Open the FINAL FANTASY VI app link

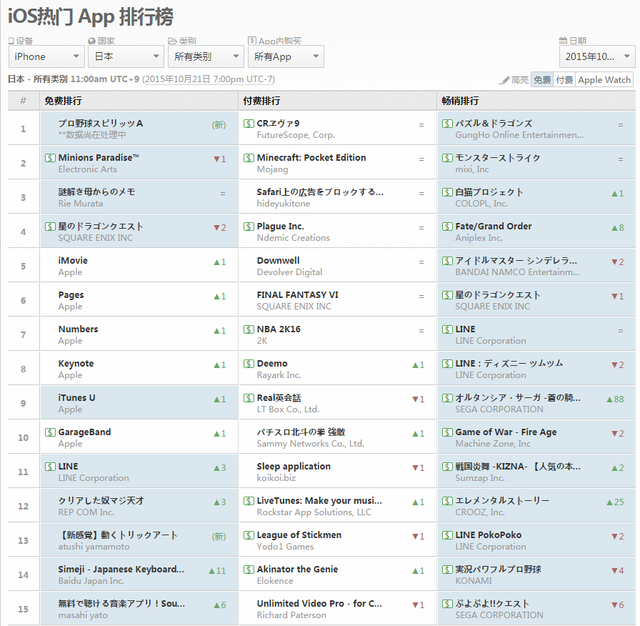298,295
